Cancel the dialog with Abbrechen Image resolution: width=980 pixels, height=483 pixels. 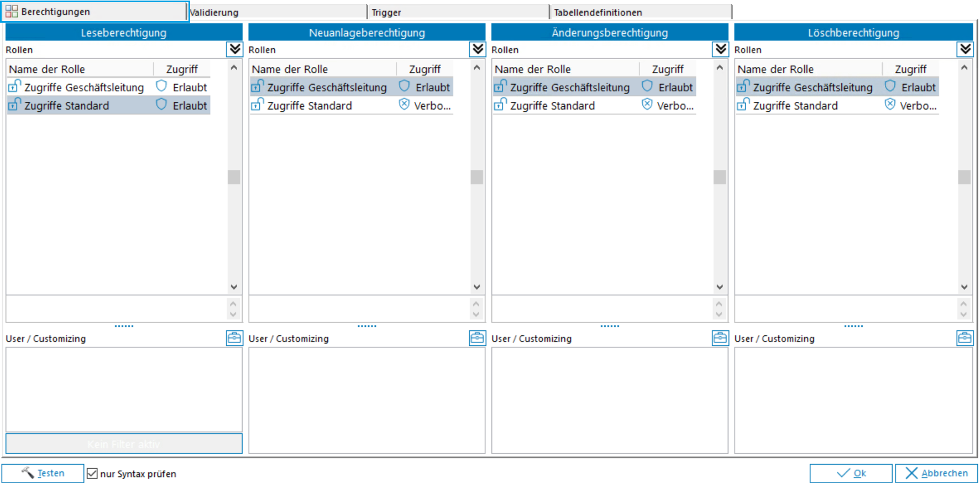point(936,474)
